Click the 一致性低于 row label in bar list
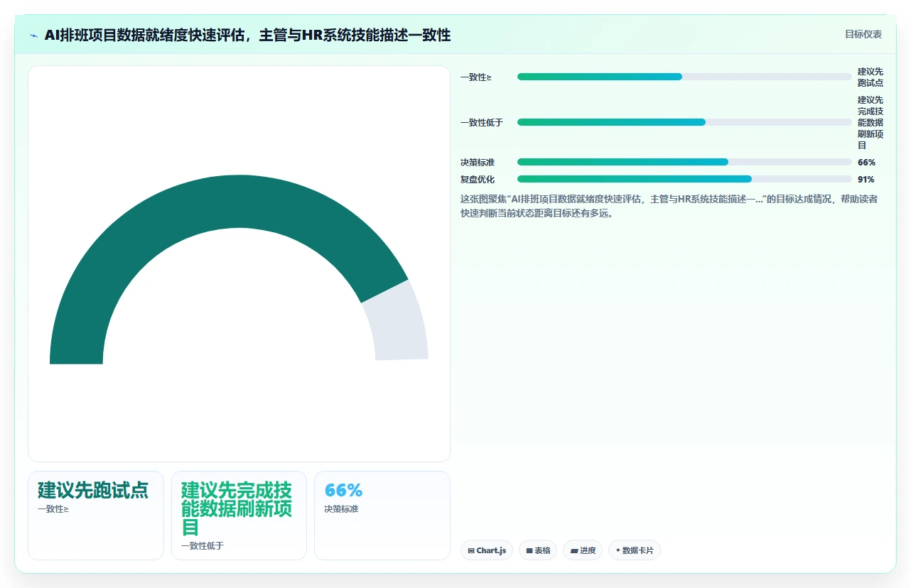Viewport: 911px width, 588px height. pyautogui.click(x=482, y=123)
